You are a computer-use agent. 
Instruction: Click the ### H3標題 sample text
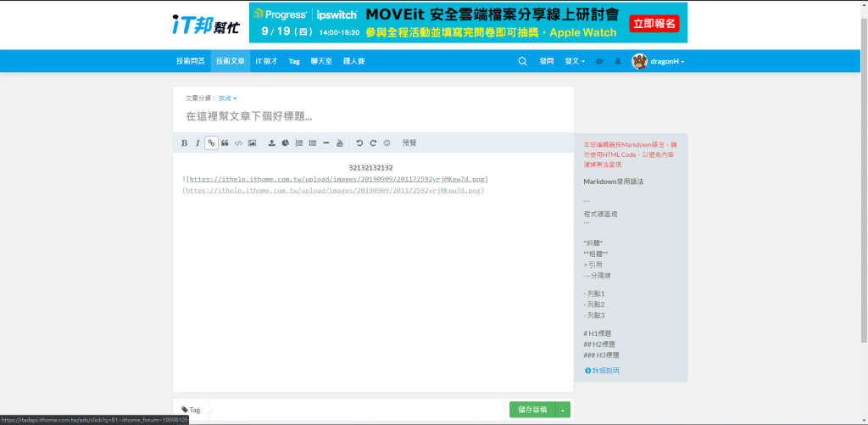click(x=601, y=355)
